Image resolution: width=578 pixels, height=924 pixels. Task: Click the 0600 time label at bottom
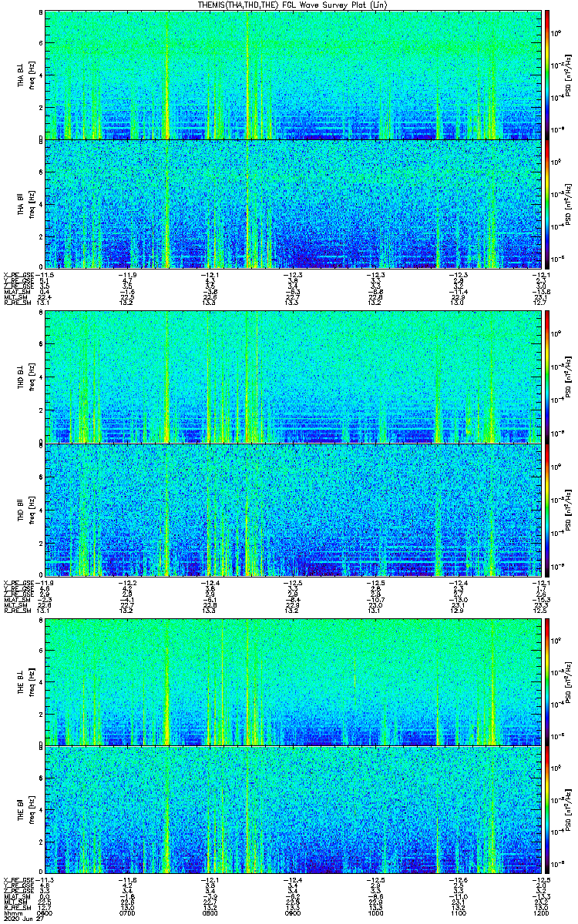[x=45, y=912]
